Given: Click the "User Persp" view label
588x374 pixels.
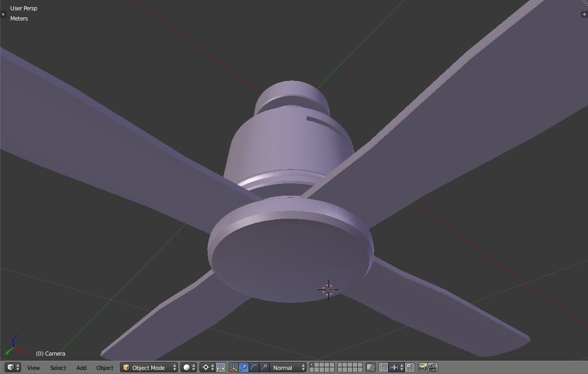Looking at the screenshot, I should click(x=24, y=8).
